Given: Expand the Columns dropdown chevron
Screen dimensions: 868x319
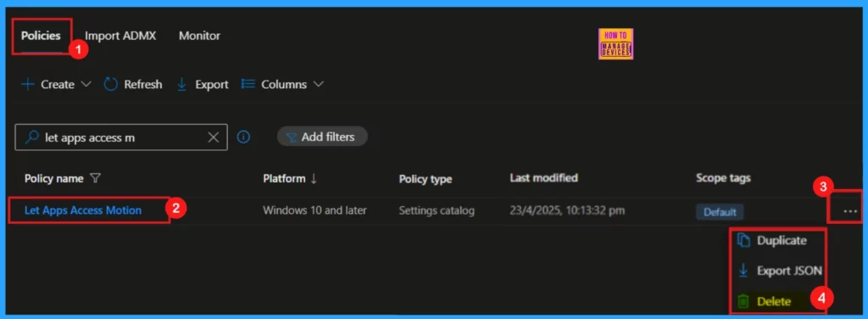Looking at the screenshot, I should (319, 85).
